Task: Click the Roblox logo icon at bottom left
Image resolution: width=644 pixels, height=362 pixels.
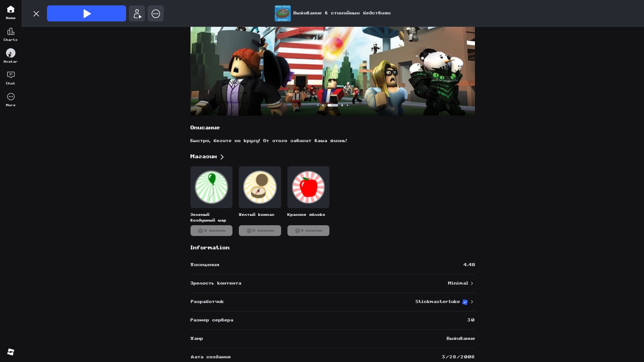Action: 11,352
